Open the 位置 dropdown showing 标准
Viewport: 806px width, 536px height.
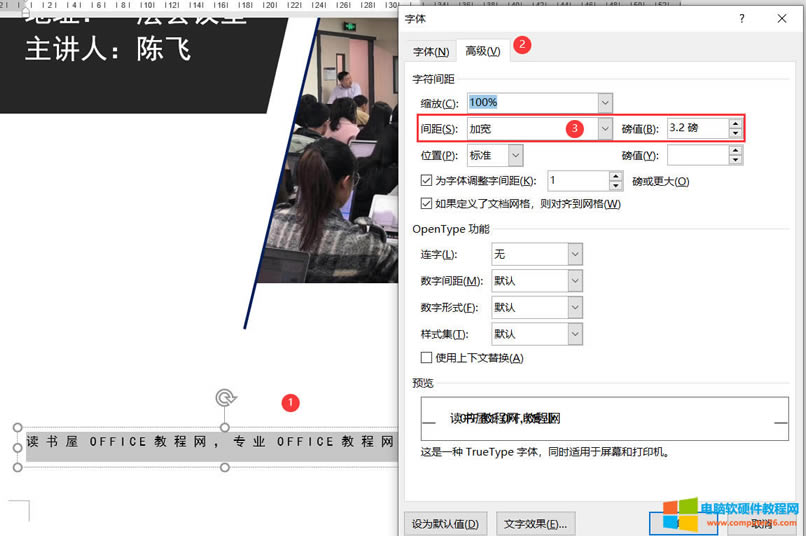(x=515, y=155)
